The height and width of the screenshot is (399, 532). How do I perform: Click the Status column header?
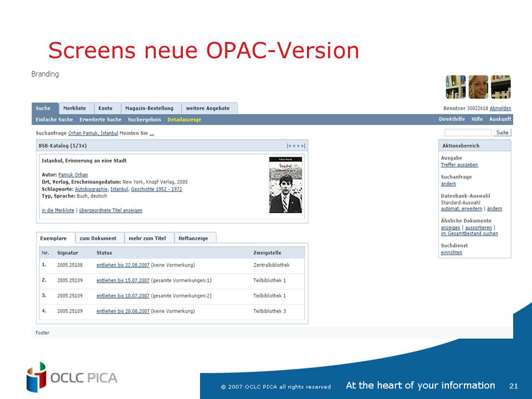click(x=104, y=253)
